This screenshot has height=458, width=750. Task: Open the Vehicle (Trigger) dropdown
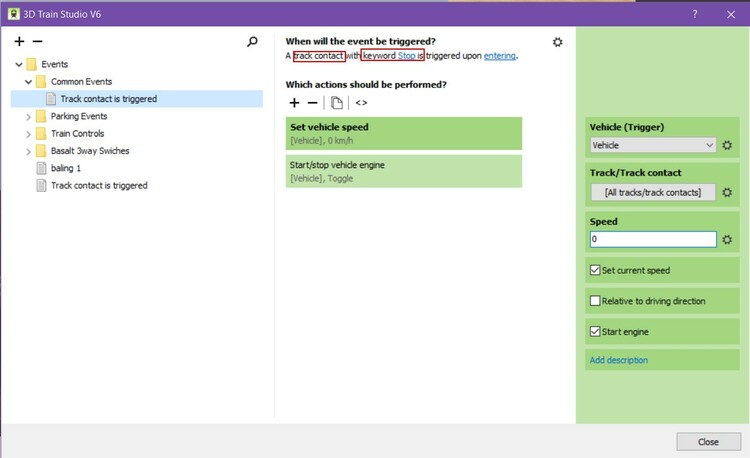click(x=653, y=145)
